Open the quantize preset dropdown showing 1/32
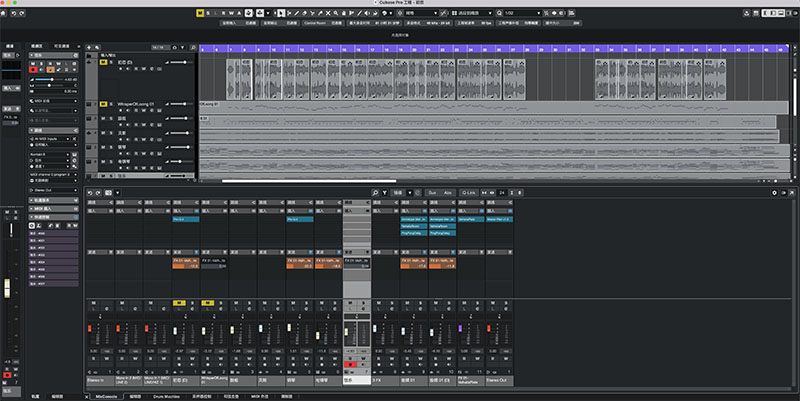The height and width of the screenshot is (401, 800). 522,13
